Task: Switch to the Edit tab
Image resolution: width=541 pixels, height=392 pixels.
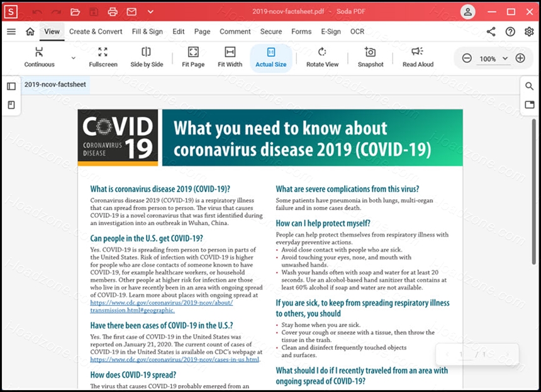Action: 179,31
